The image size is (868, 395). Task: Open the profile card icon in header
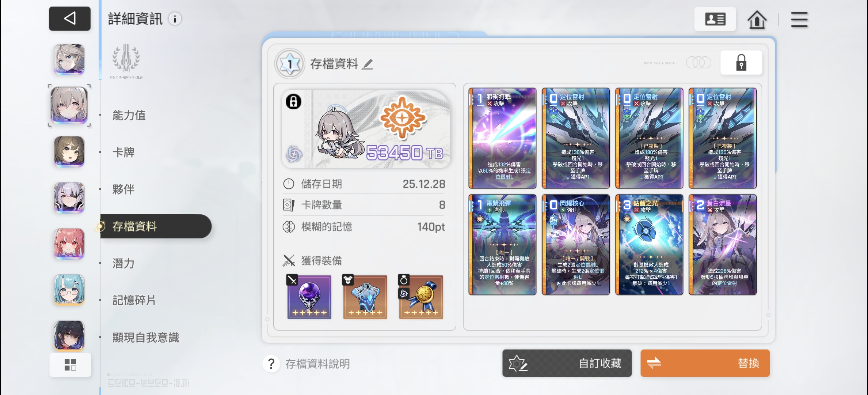(715, 19)
